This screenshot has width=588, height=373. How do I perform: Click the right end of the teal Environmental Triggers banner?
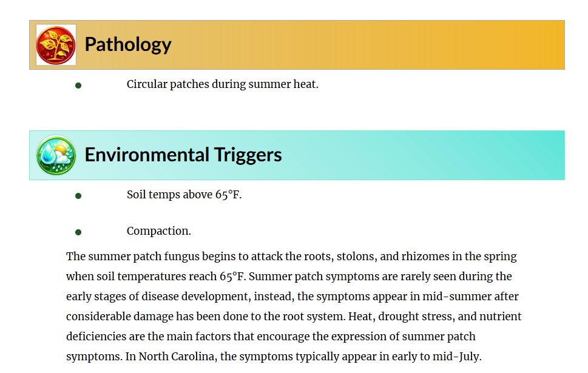(x=546, y=155)
